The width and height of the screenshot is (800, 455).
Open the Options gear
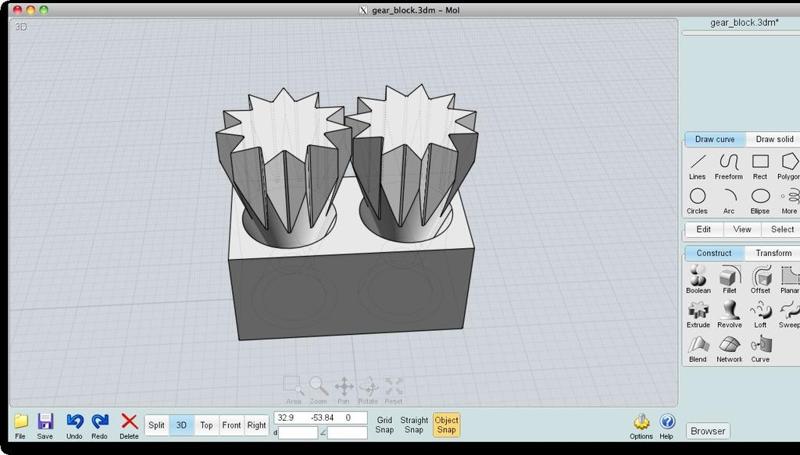click(x=641, y=426)
